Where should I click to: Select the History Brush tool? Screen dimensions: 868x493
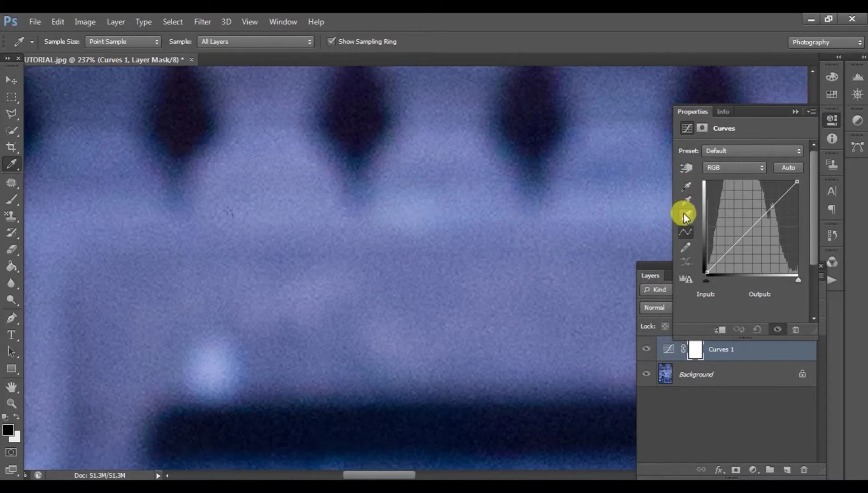[x=11, y=233]
